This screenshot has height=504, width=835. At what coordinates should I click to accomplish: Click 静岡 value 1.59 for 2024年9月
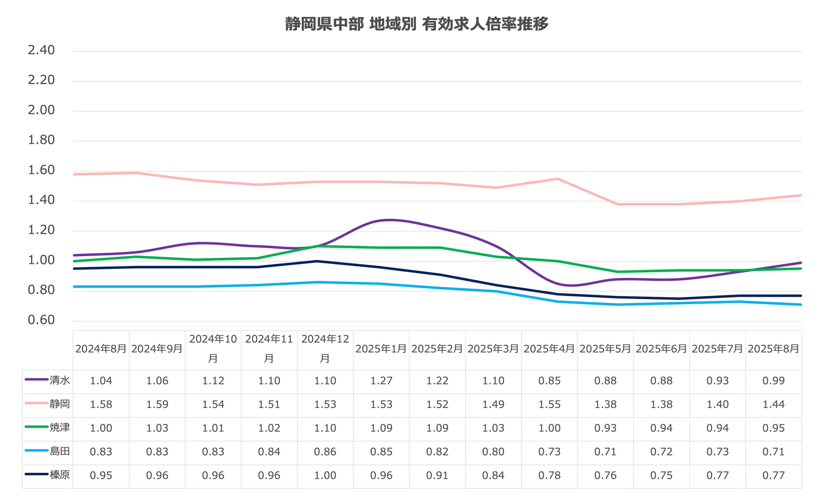pos(157,404)
